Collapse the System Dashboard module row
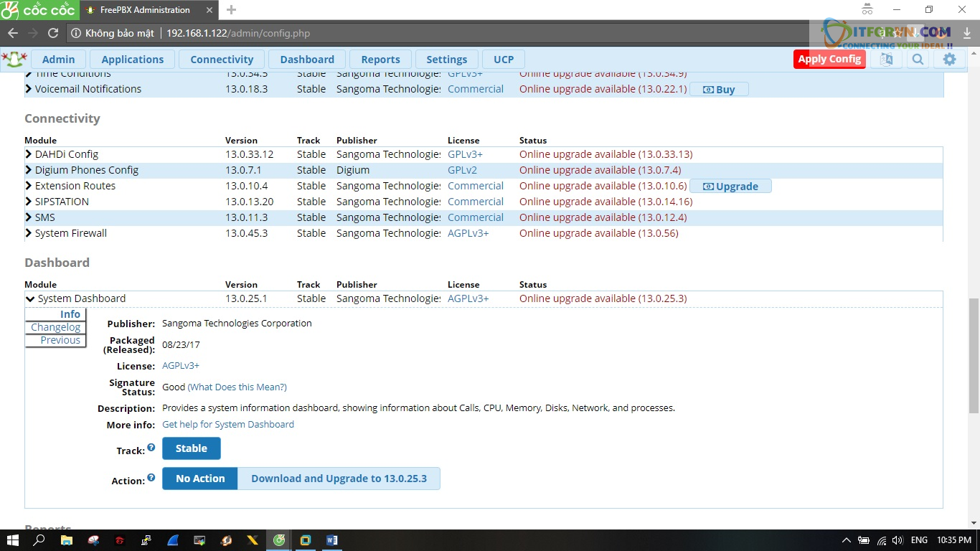 click(x=30, y=298)
